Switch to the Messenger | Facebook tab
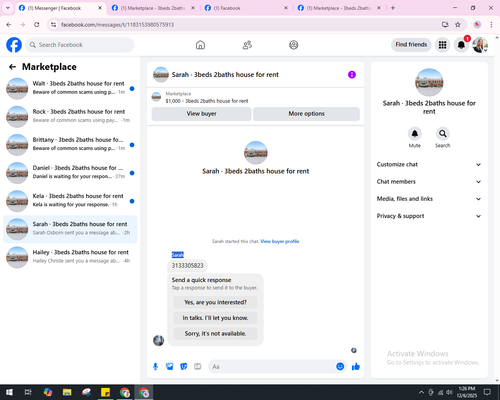This screenshot has height=400, width=500. 60,8
